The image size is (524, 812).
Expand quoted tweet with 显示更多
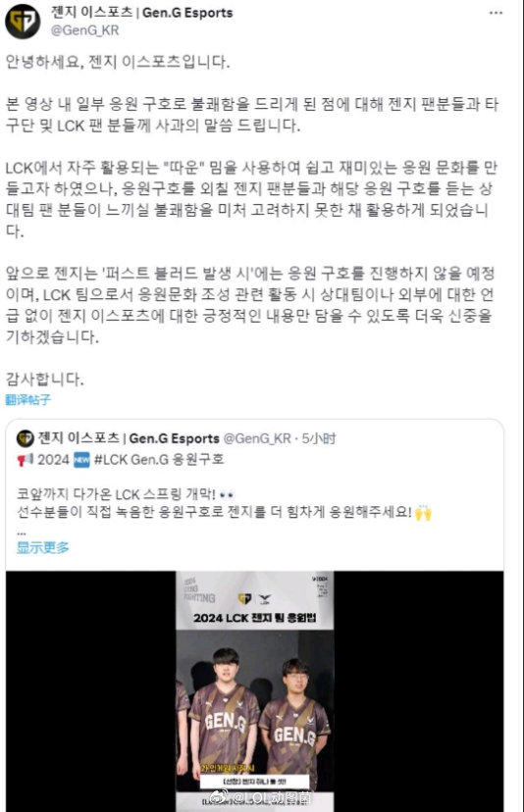42,547
